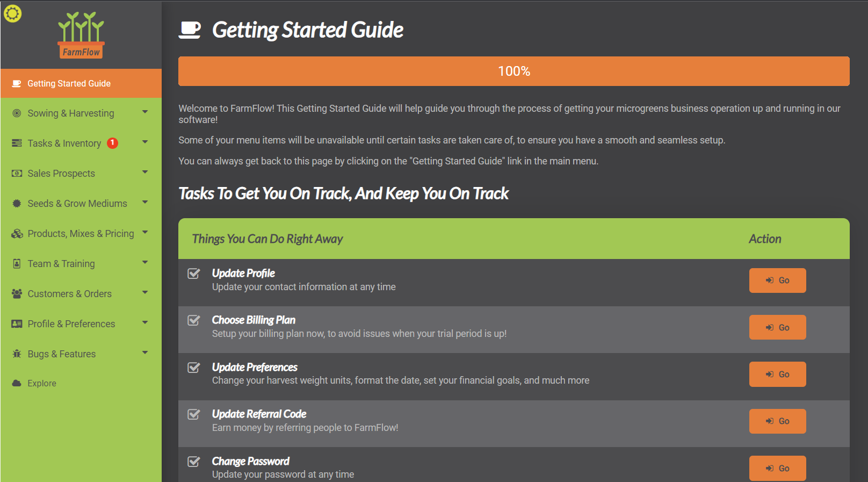Toggle the Choose Billing Plan checkbox
This screenshot has height=482, width=868.
pyautogui.click(x=194, y=320)
